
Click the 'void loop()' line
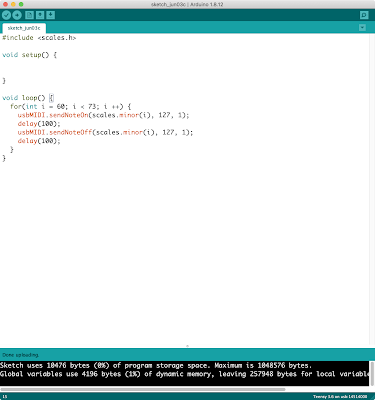click(28, 98)
